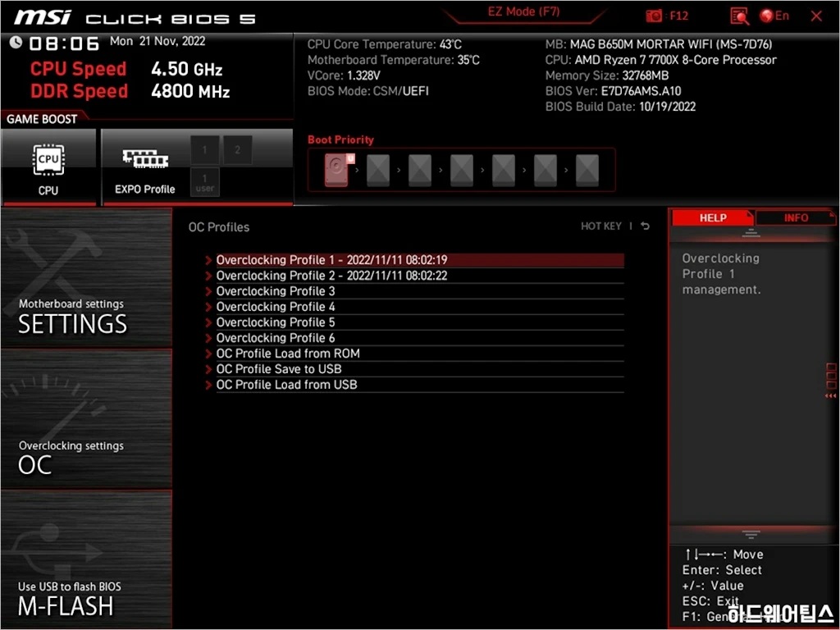This screenshot has height=630, width=840.
Task: Click the DDR Speed 4800 MHz value
Action: pyautogui.click(x=190, y=91)
